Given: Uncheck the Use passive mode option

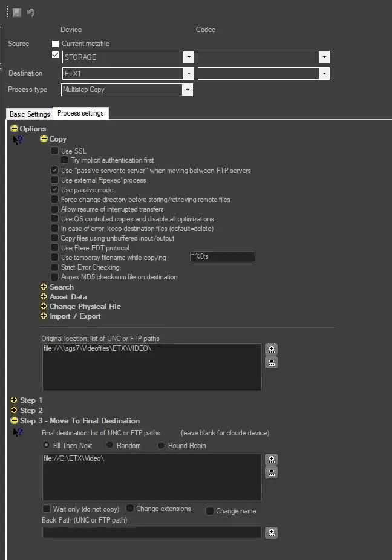Looking at the screenshot, I should tap(55, 190).
